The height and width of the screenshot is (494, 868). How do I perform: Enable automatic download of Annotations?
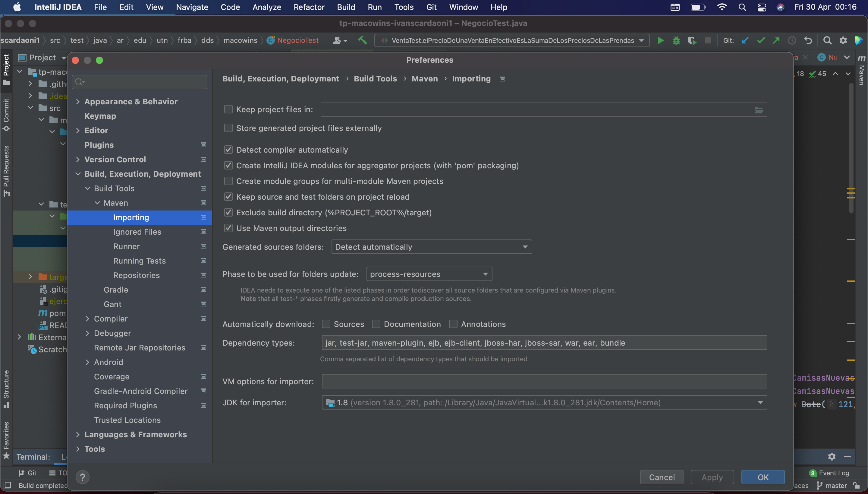[x=453, y=324]
